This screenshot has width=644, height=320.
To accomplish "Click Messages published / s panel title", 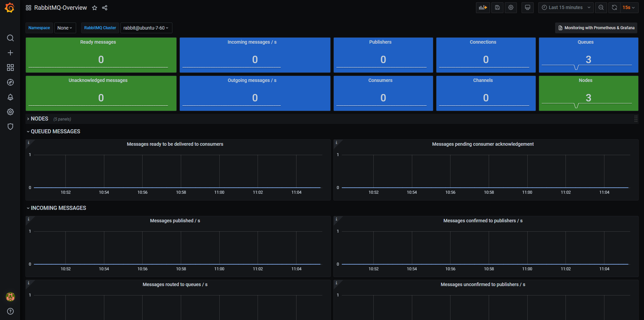I will coord(175,221).
